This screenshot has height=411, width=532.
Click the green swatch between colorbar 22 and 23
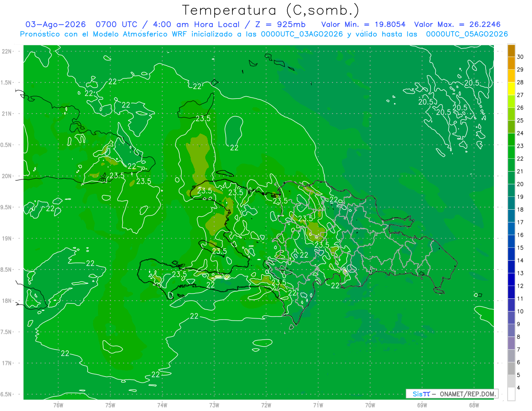[511, 153]
